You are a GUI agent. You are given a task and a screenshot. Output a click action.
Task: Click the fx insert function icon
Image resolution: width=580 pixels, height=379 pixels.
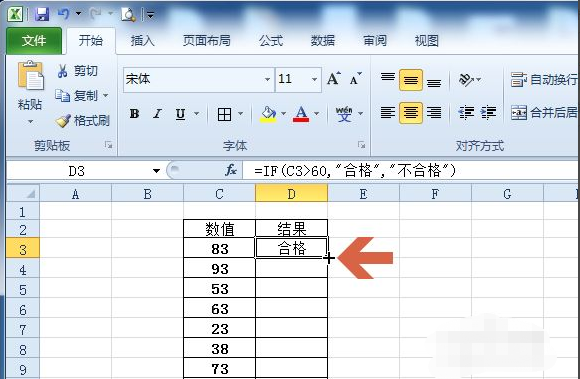[231, 170]
